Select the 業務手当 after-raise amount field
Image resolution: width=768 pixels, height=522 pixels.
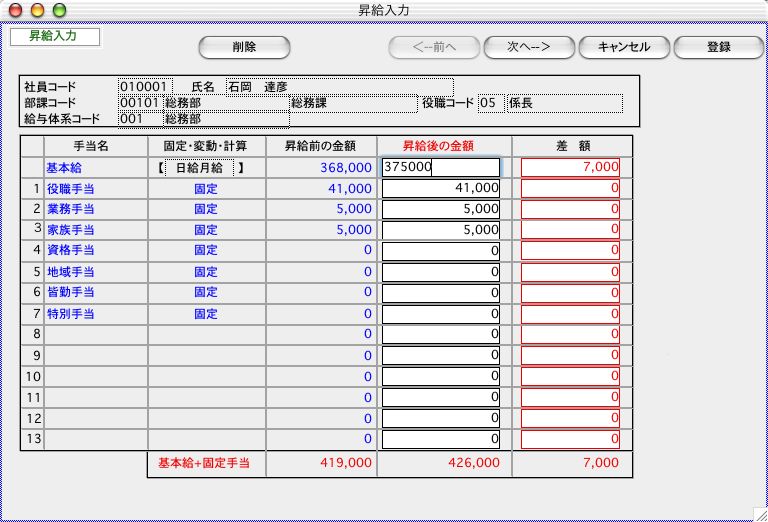tap(440, 209)
